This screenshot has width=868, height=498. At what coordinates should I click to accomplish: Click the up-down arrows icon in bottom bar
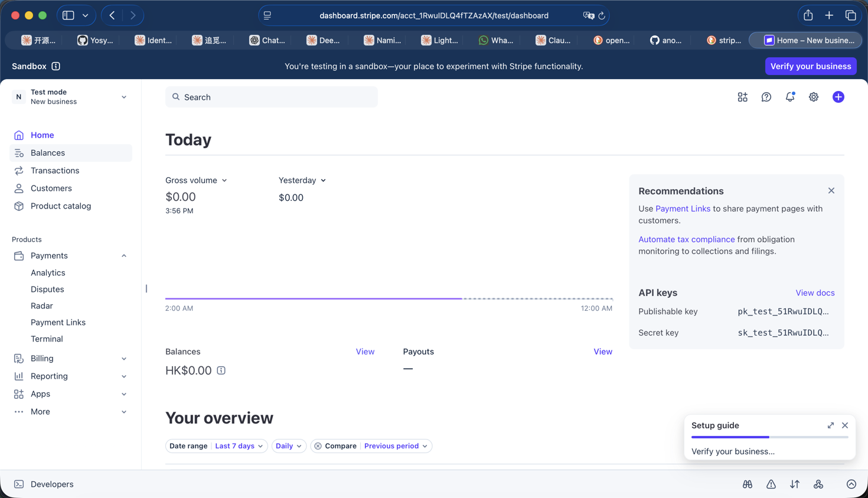pos(795,484)
